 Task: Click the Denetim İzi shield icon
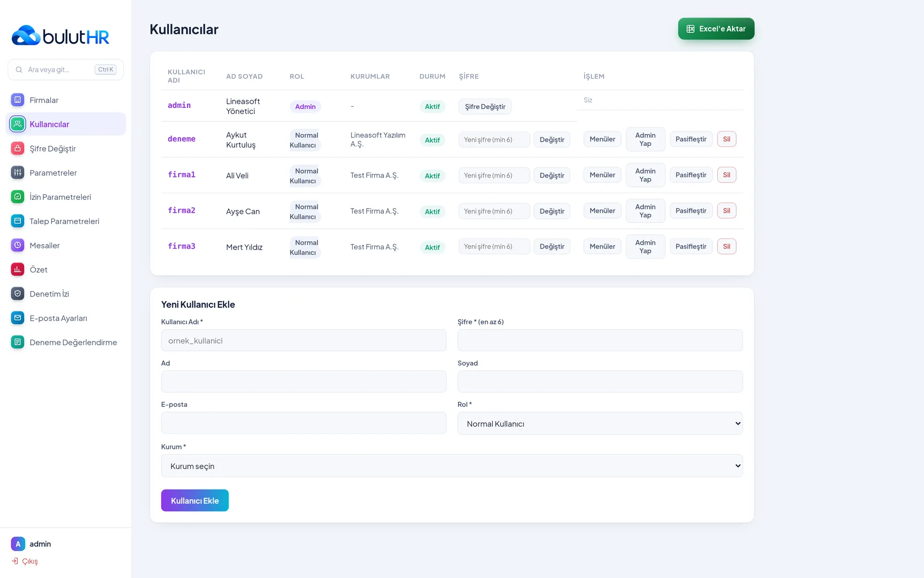(x=17, y=293)
